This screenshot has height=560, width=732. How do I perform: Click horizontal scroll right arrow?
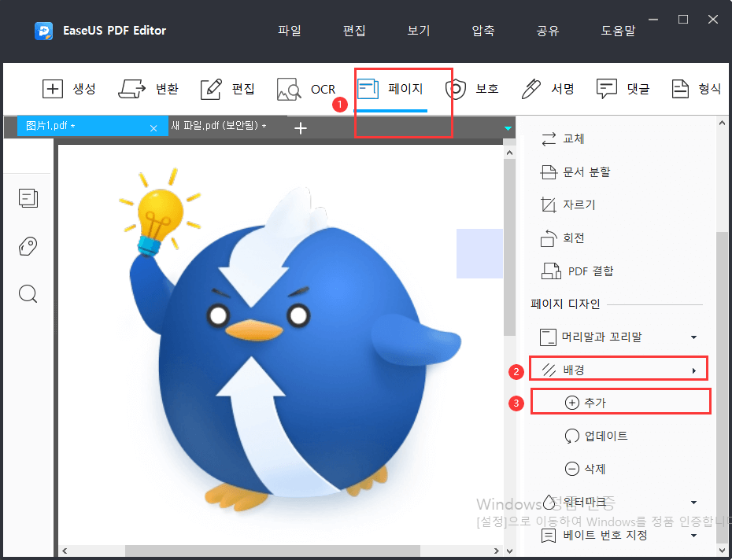[497, 551]
